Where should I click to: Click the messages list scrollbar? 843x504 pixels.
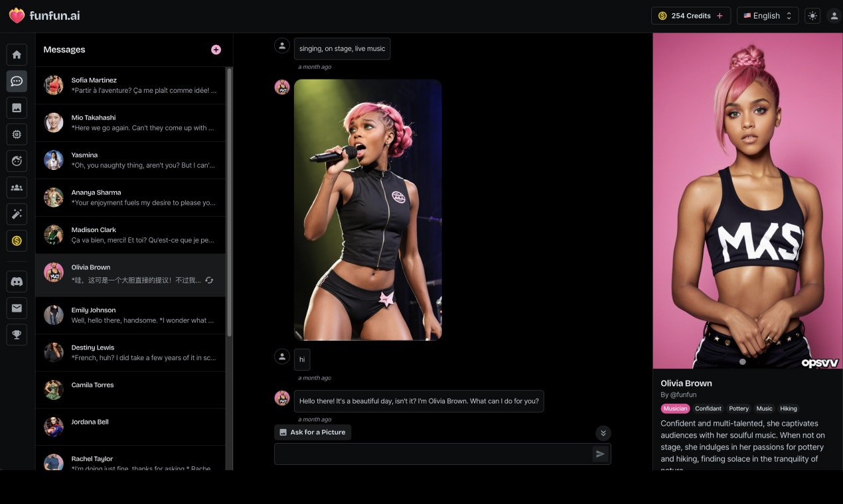(230, 202)
